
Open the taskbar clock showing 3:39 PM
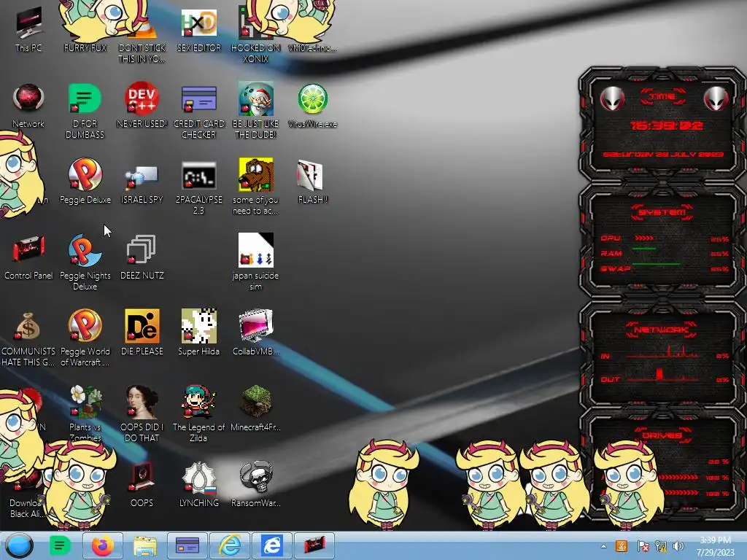point(715,546)
